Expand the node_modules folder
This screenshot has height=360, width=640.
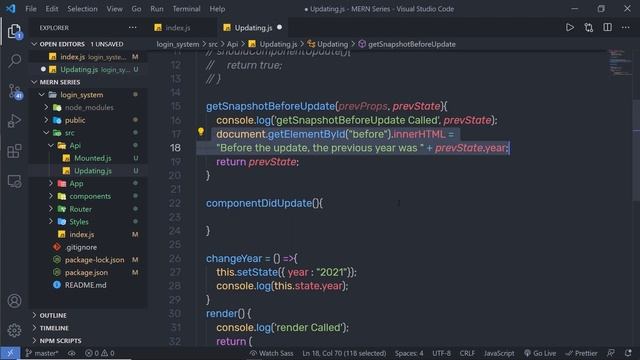pos(46,107)
